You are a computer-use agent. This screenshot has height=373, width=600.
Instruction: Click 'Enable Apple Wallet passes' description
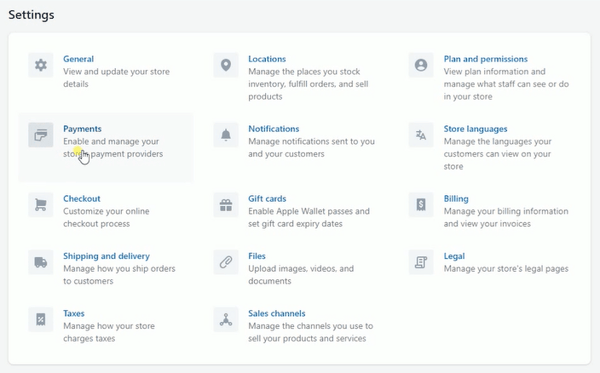pyautogui.click(x=309, y=217)
